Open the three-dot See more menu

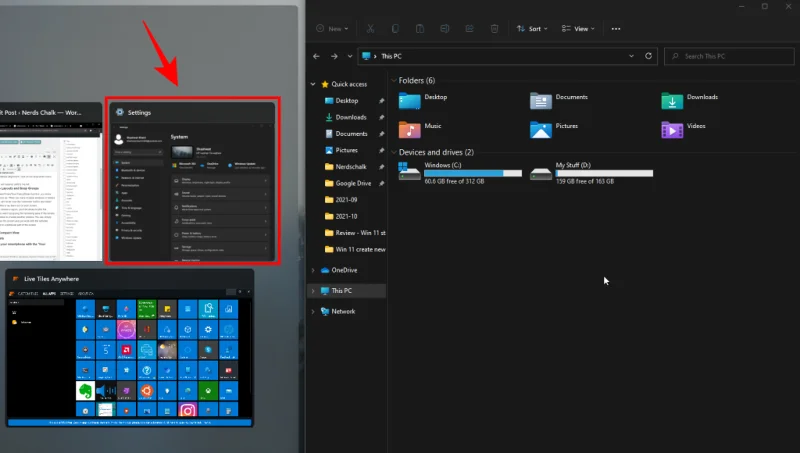pyautogui.click(x=616, y=29)
